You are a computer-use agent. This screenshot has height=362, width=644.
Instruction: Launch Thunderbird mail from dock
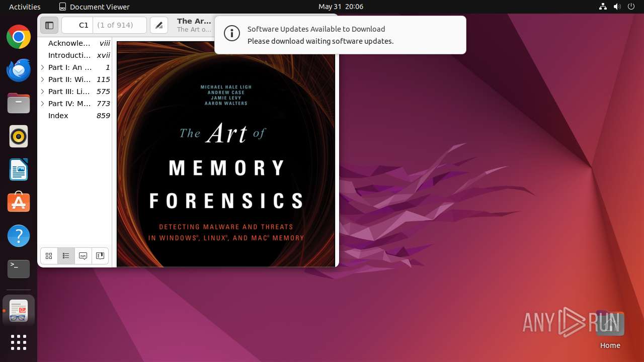19,70
